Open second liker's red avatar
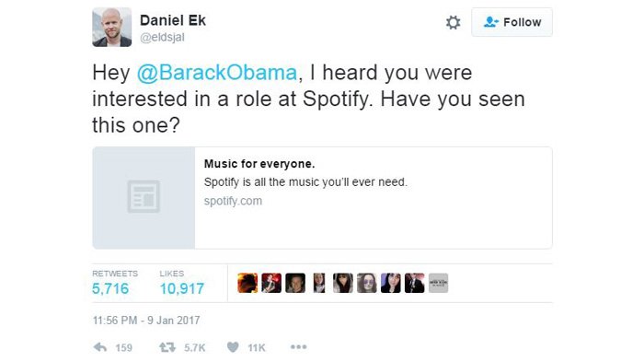The width and height of the screenshot is (644, 362). pos(271,283)
